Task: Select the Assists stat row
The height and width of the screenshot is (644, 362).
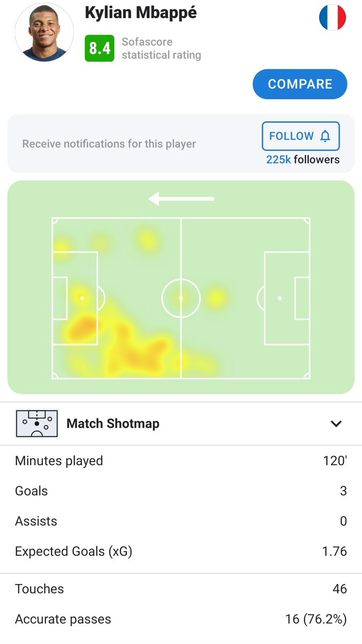Action: tap(181, 521)
